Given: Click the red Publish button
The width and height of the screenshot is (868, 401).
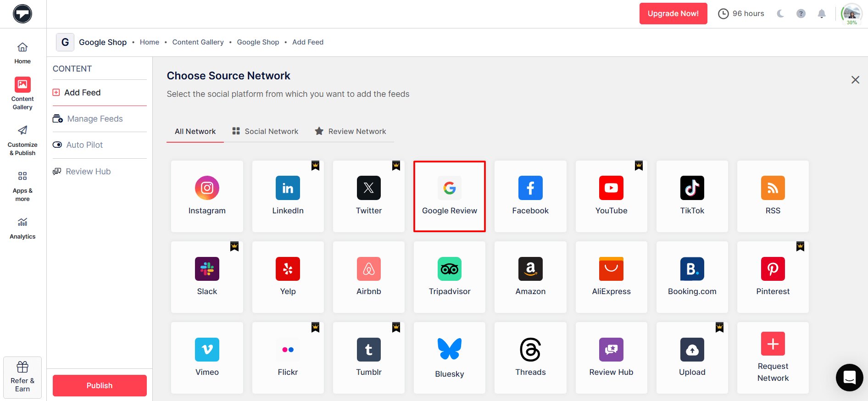Looking at the screenshot, I should point(100,385).
